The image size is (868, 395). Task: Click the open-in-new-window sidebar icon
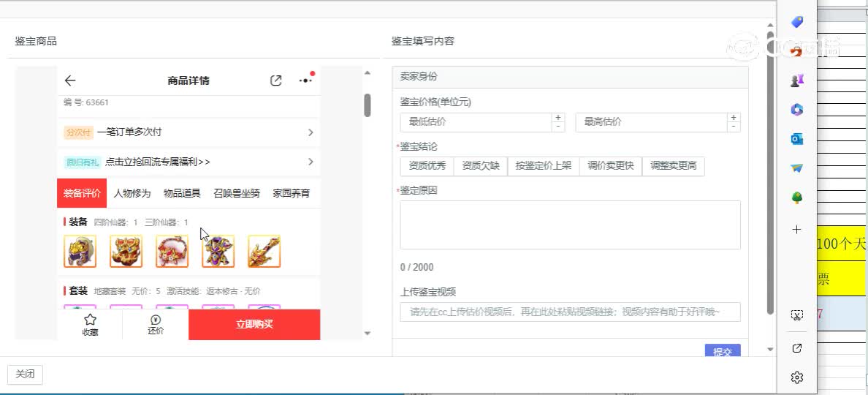point(797,348)
